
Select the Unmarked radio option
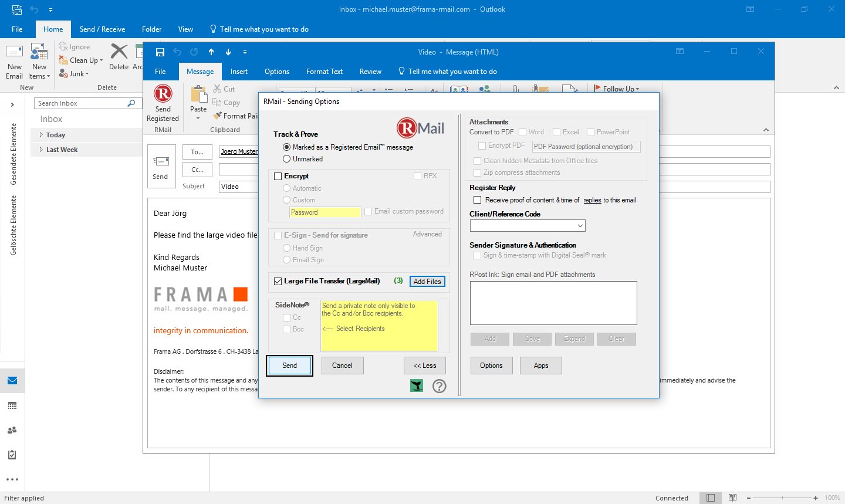(x=286, y=159)
